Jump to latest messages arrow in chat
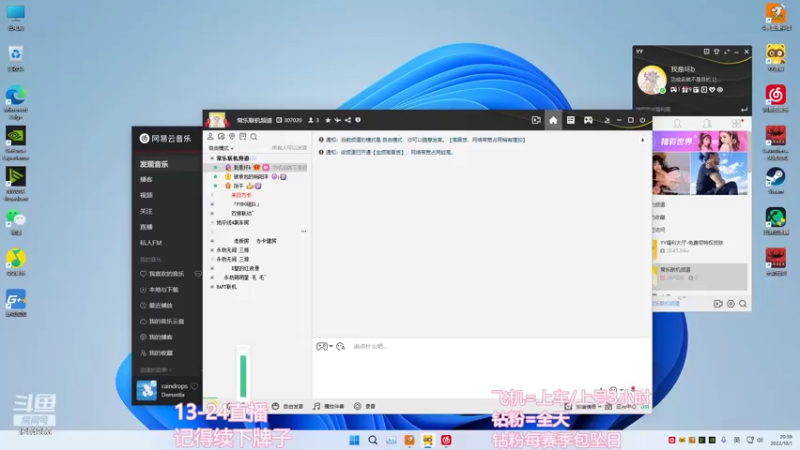 click(x=642, y=140)
